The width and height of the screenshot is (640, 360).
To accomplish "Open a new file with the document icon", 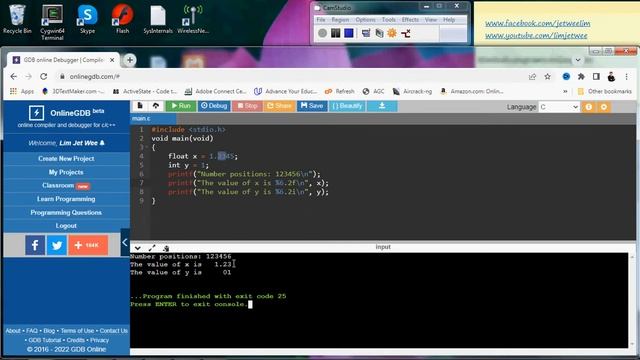I will [140, 106].
